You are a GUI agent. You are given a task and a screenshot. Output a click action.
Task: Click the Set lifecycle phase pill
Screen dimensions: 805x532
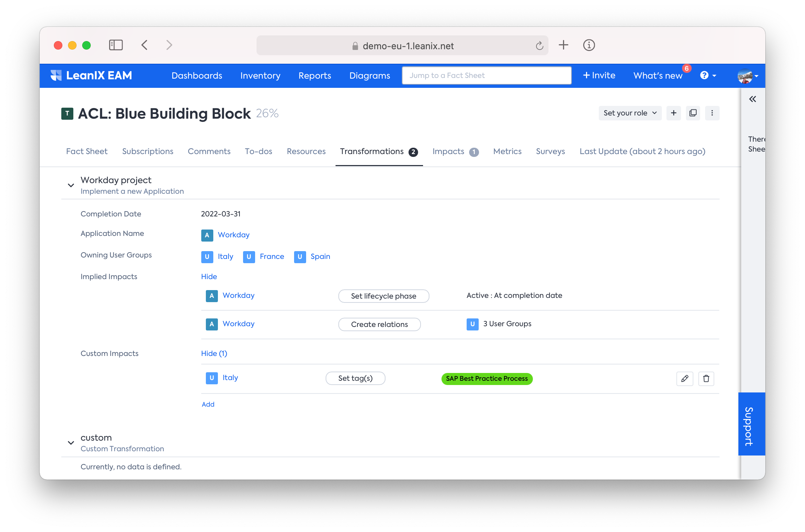click(384, 296)
